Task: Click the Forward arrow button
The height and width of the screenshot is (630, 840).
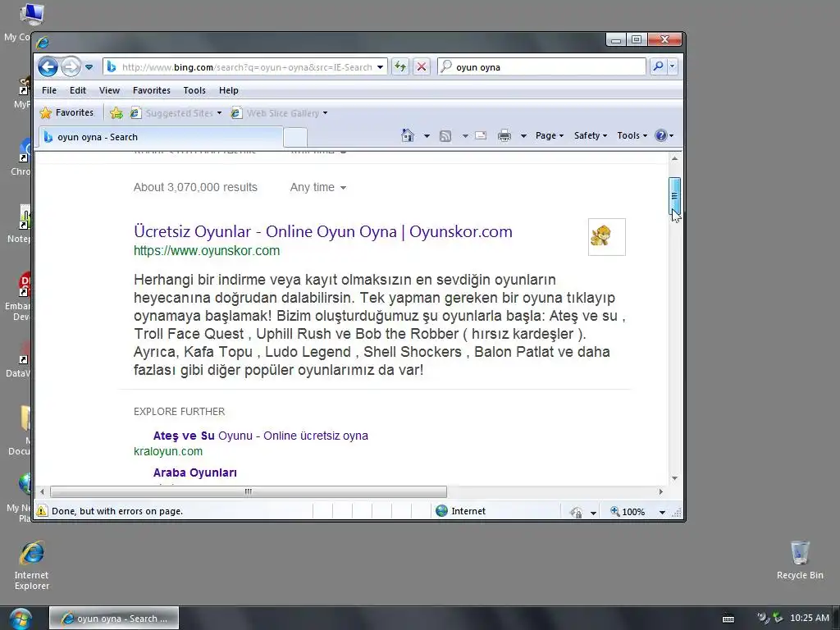Action: coord(71,67)
